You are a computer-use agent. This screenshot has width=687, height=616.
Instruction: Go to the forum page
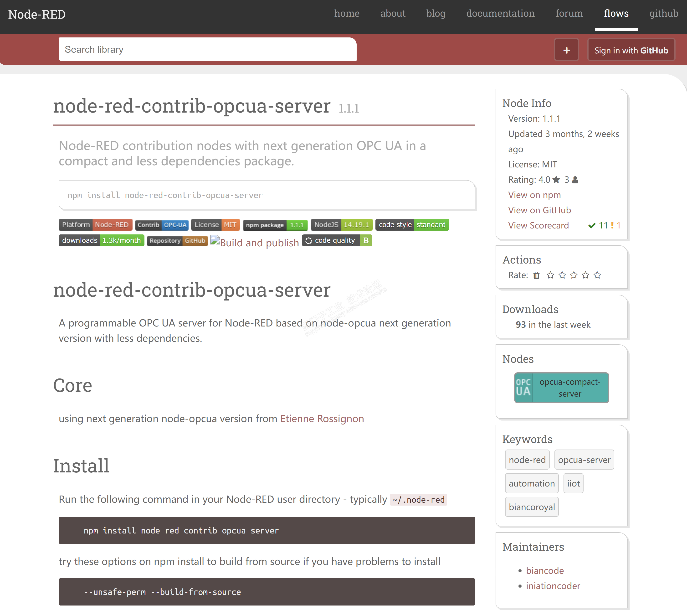pos(569,14)
